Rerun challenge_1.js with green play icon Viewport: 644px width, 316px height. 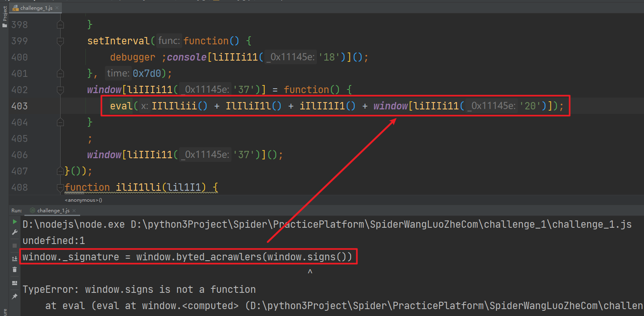click(15, 222)
